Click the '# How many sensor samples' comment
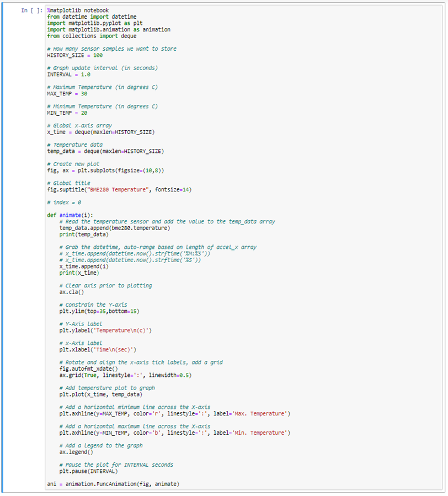This screenshot has height=496, width=448. pos(111,49)
